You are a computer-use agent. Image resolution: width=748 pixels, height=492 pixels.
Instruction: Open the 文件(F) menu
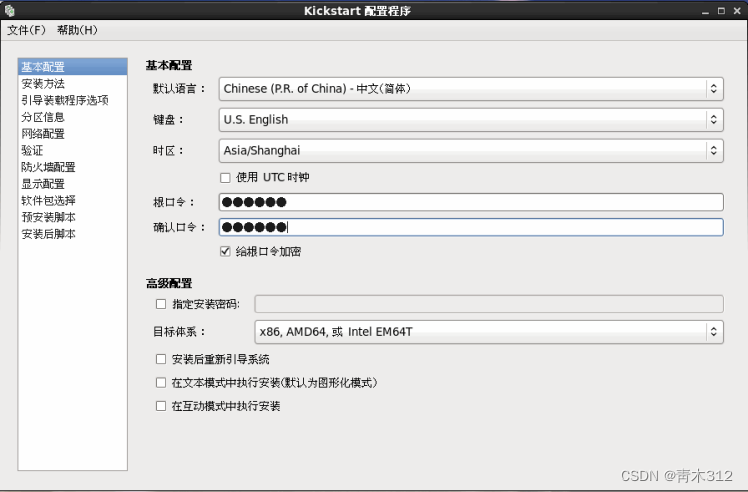click(26, 30)
